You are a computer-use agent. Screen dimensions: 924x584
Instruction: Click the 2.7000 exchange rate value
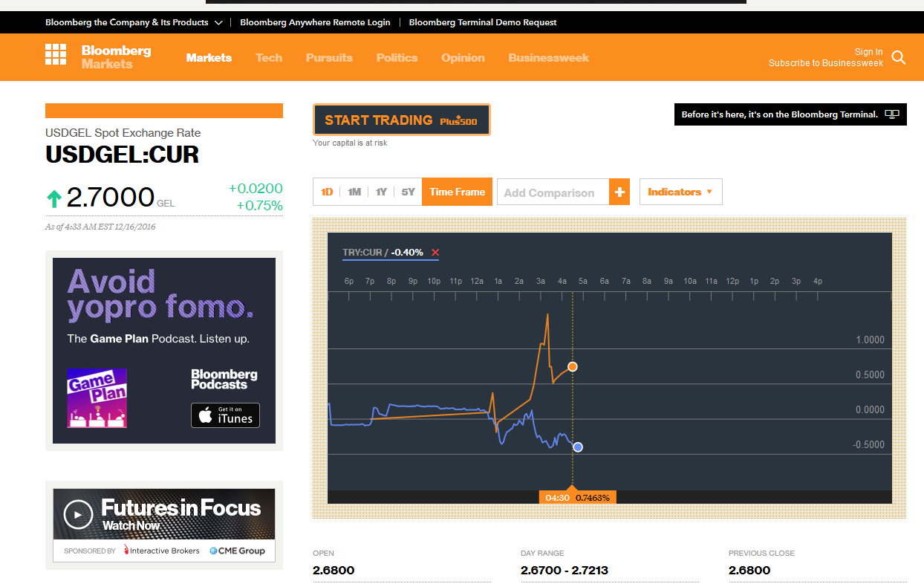click(x=110, y=198)
